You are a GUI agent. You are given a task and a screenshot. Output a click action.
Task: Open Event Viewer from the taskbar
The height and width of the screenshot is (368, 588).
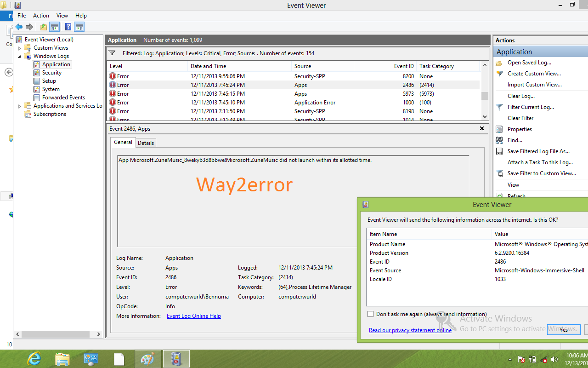click(x=176, y=358)
